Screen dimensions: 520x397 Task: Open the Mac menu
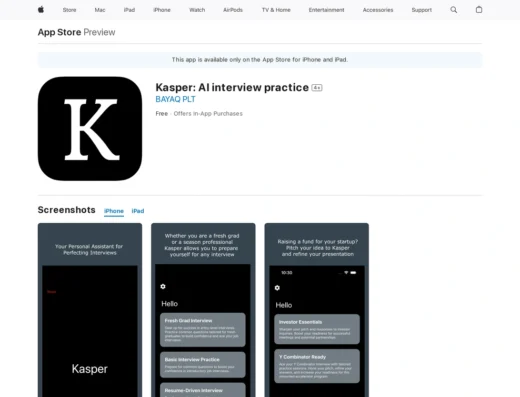100,10
